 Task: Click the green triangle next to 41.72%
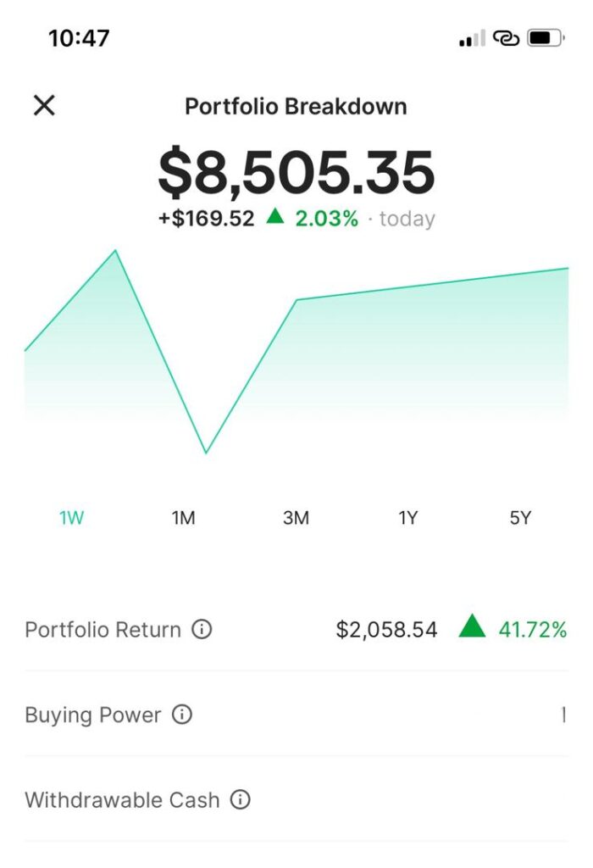472,628
